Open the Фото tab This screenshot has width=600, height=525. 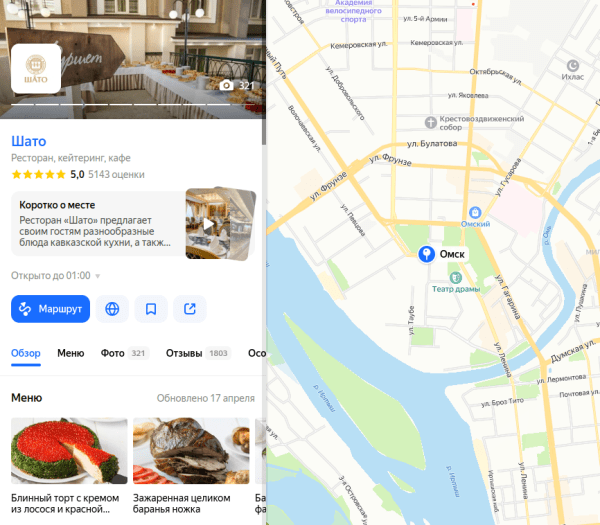click(124, 353)
